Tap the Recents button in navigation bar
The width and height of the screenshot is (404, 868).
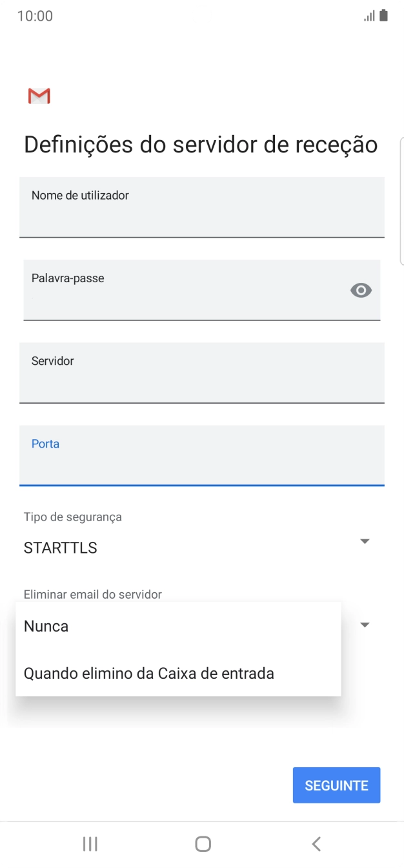tap(90, 843)
